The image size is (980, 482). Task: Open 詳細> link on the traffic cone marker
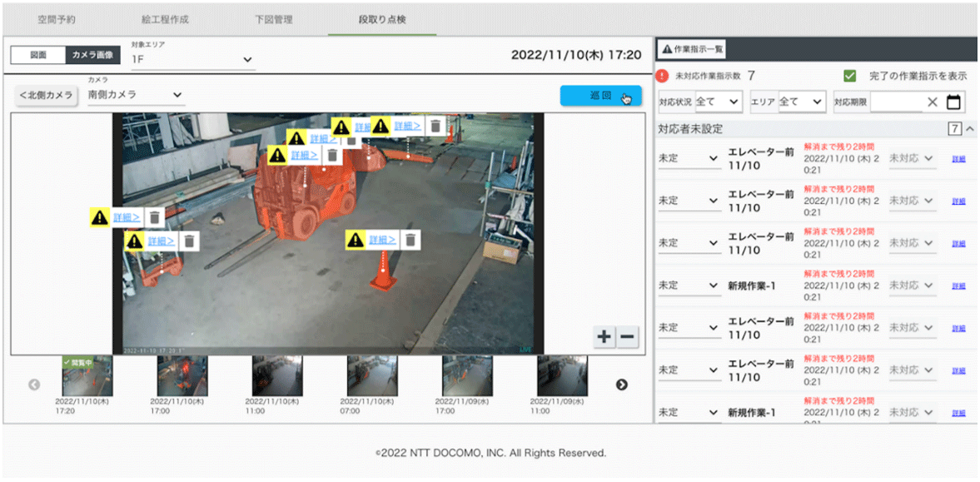point(382,240)
